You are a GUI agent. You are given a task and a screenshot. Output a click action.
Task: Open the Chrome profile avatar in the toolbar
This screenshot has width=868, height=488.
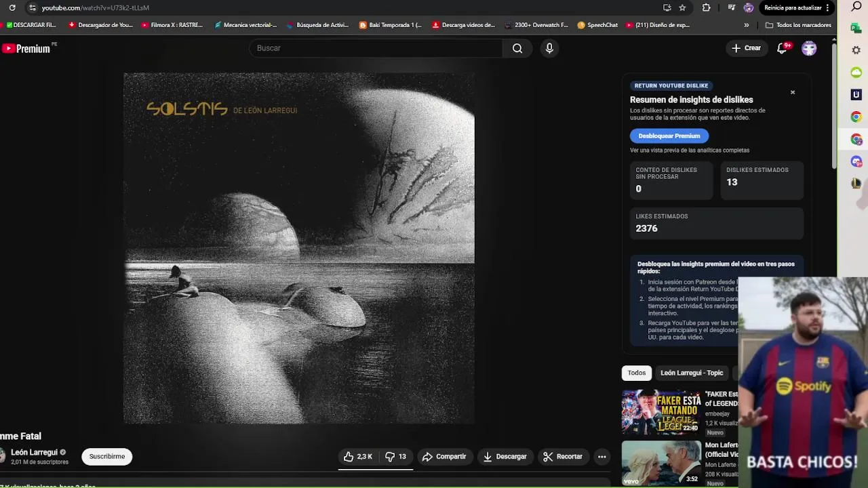click(x=748, y=7)
